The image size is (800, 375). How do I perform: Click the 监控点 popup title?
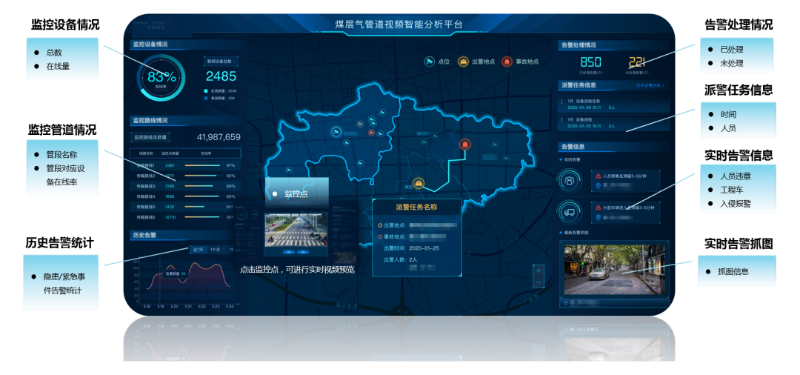point(296,193)
